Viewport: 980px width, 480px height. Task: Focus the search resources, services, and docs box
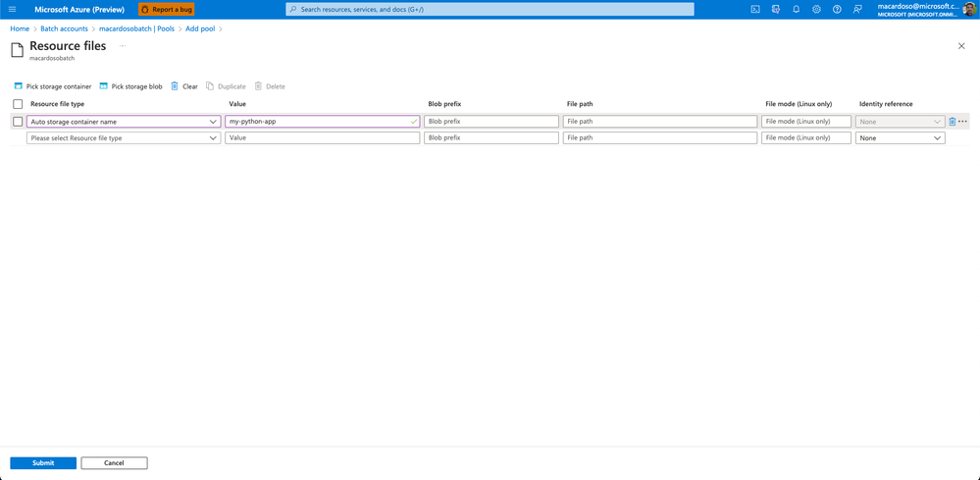pyautogui.click(x=490, y=10)
